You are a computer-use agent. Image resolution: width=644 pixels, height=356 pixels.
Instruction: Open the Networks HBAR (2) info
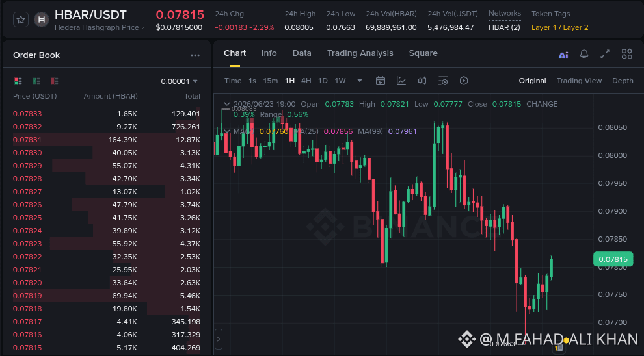pos(504,27)
